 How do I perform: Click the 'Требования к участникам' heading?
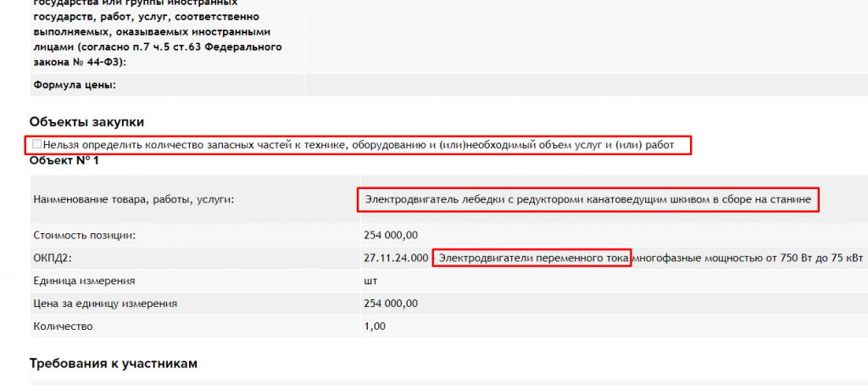(x=114, y=363)
